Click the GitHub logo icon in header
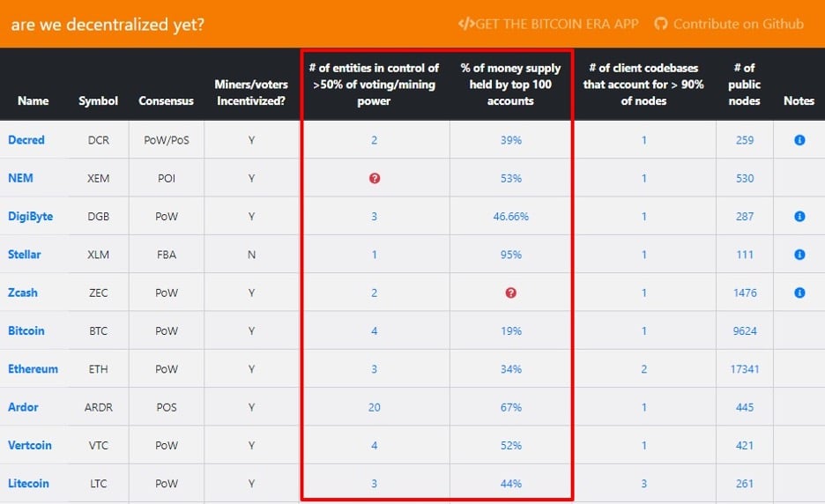 coord(661,24)
